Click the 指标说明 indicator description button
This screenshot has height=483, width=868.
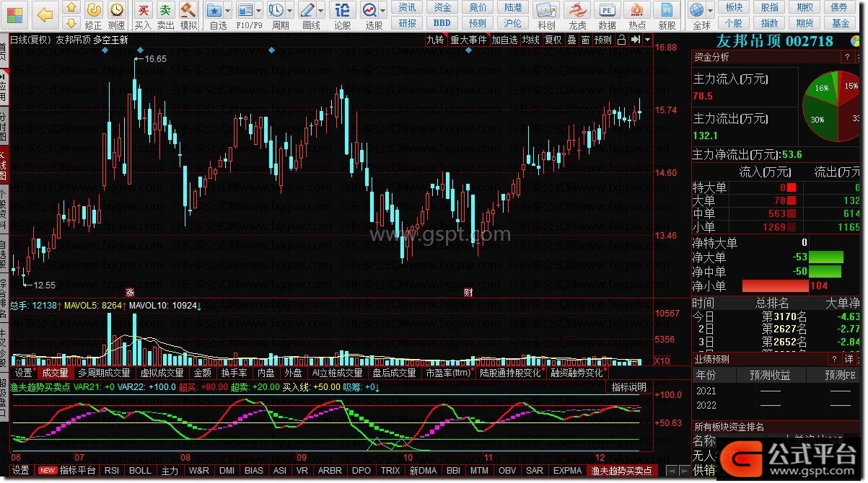point(628,387)
